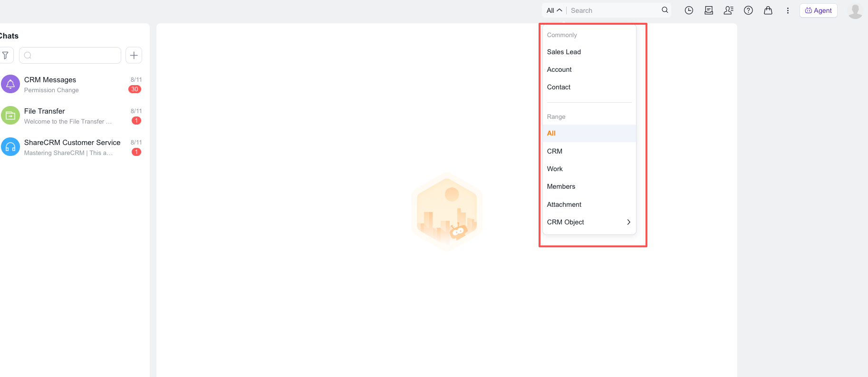
Task: Open the clock history icon
Action: [x=689, y=10]
